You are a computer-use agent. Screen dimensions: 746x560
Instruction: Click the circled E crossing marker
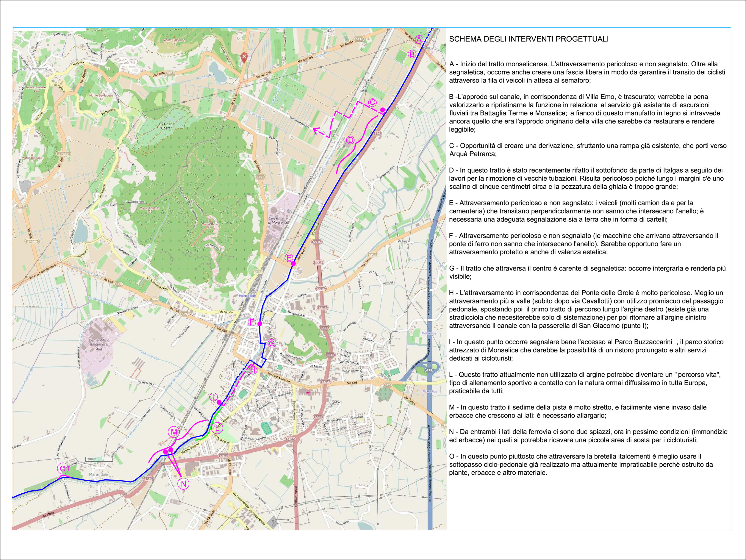tap(289, 258)
